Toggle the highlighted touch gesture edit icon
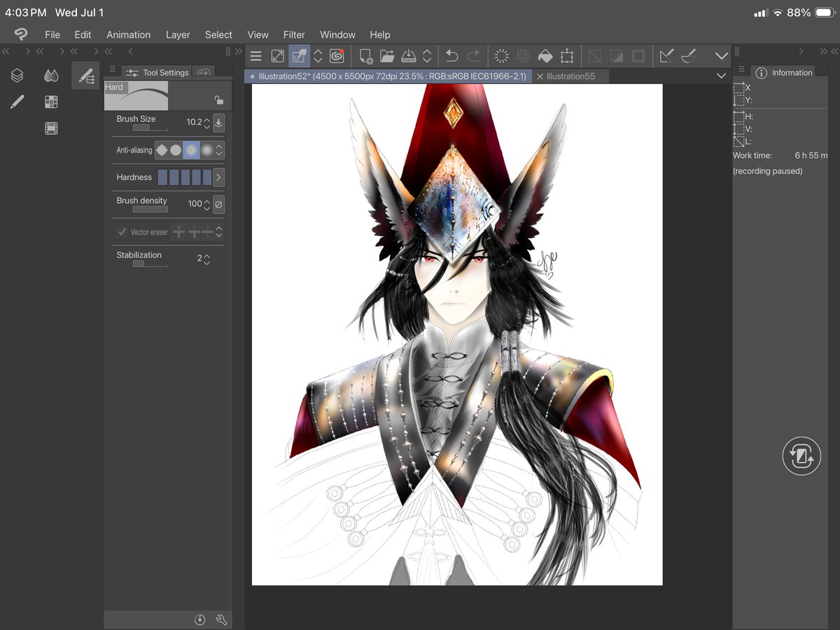The image size is (840, 630). pos(300,56)
